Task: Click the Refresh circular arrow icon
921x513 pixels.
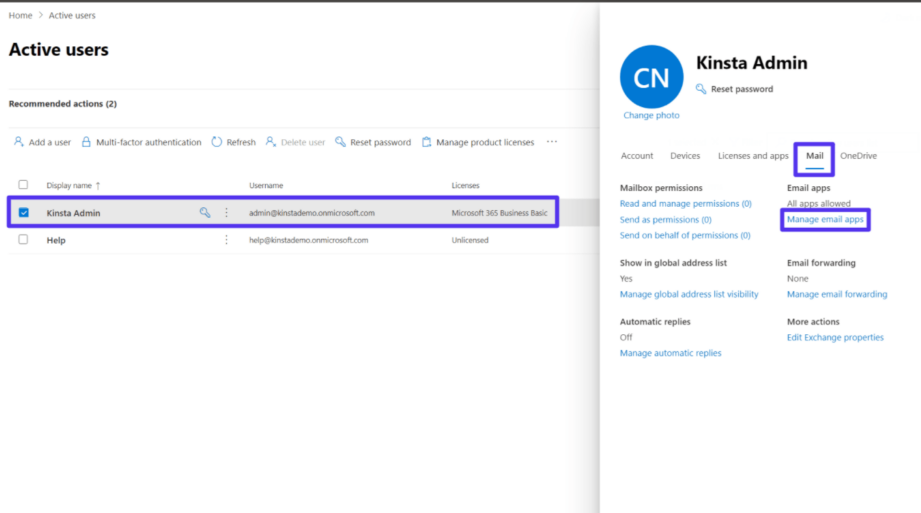Action: 217,142
